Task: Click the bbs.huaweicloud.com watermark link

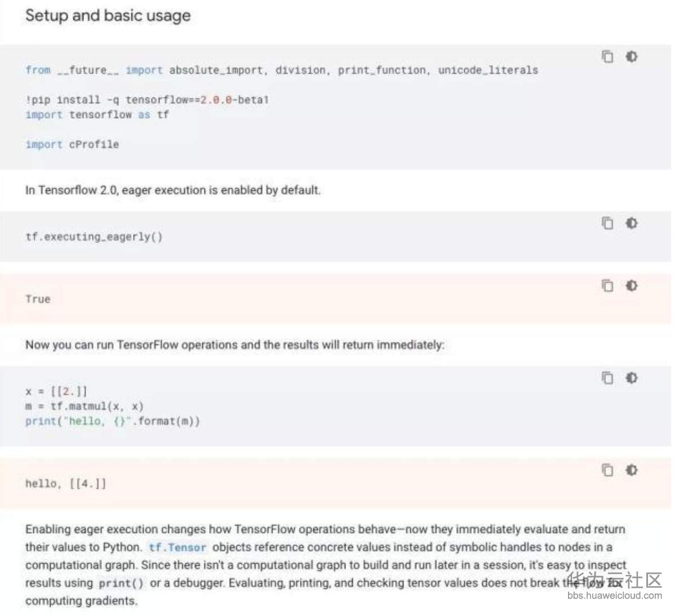Action: [614, 596]
